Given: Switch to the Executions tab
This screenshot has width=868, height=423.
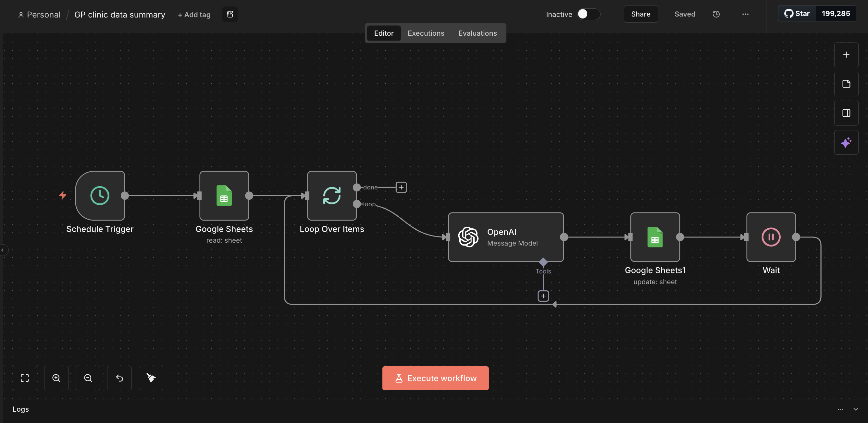Looking at the screenshot, I should (x=426, y=33).
